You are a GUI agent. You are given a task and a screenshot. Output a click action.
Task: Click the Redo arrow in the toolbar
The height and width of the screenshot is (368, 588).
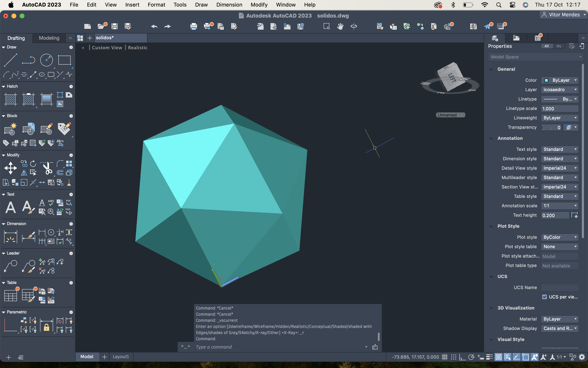pyautogui.click(x=167, y=26)
